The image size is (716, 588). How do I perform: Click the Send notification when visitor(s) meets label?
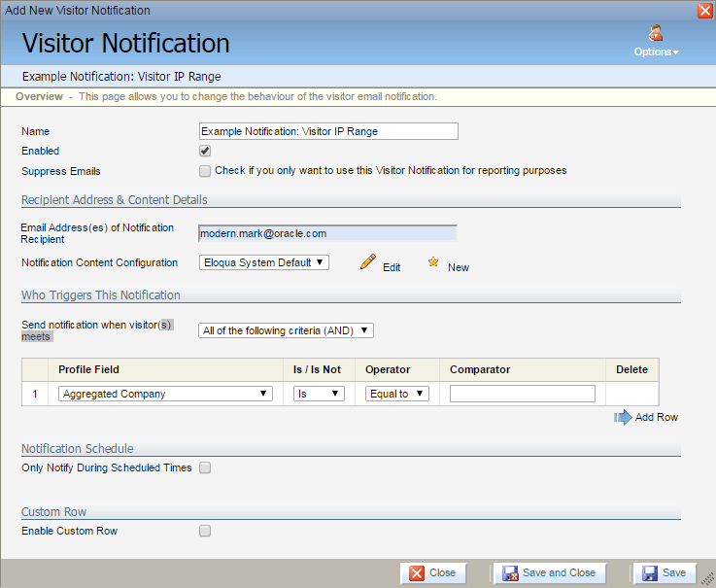97,330
